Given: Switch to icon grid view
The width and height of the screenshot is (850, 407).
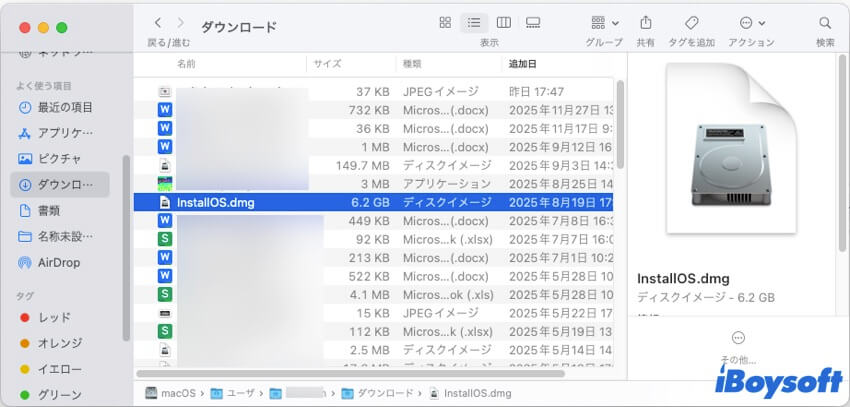Looking at the screenshot, I should point(445,22).
